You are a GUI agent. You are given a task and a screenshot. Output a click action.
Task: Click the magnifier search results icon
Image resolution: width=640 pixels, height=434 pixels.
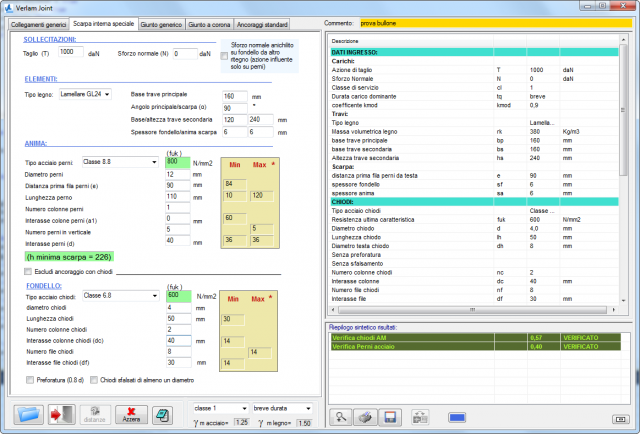click(x=342, y=417)
